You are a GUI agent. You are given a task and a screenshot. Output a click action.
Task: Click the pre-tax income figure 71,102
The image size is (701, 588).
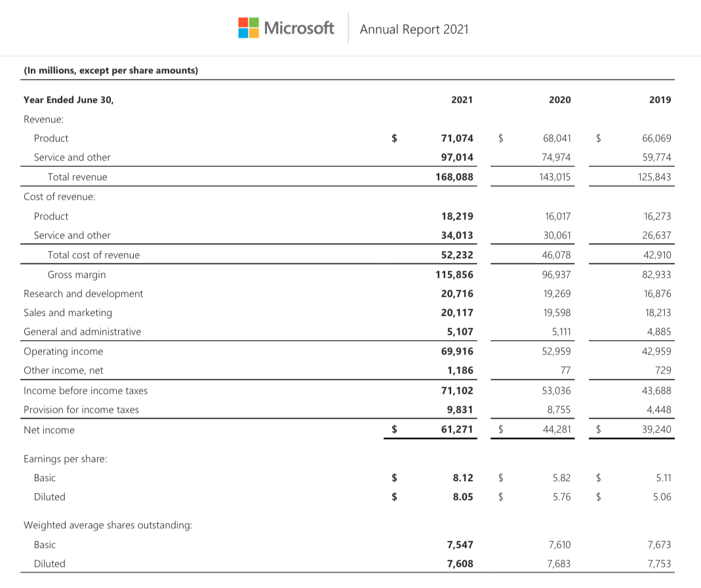(457, 391)
